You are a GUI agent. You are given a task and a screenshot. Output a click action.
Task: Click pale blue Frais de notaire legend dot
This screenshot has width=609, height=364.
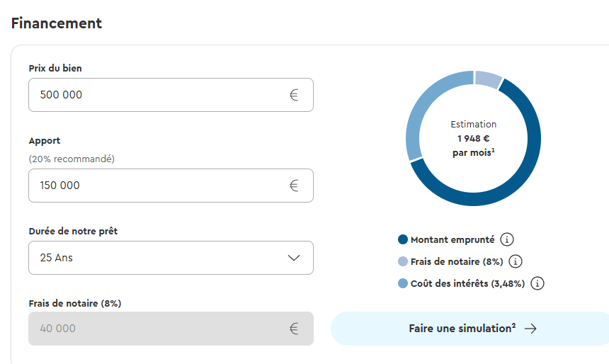[404, 261]
